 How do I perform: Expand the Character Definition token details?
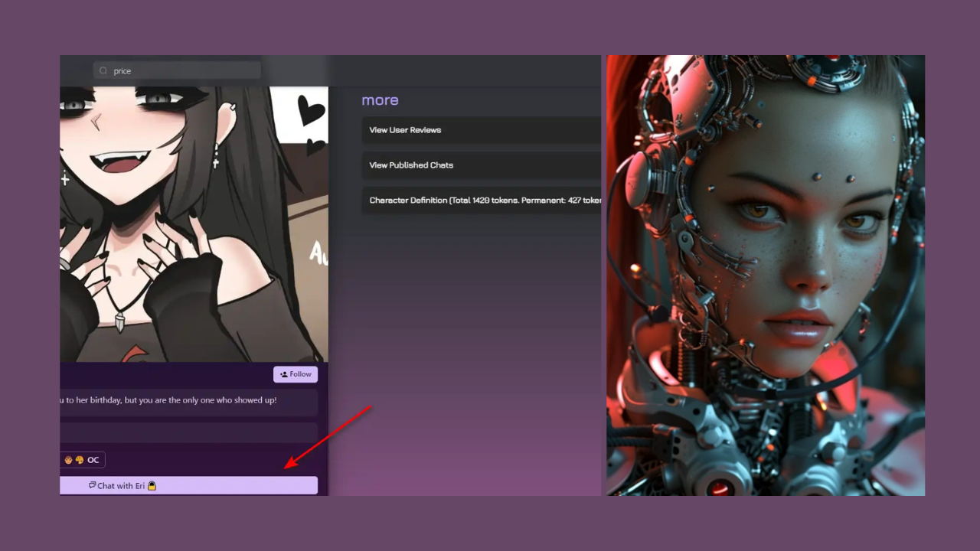[481, 201]
